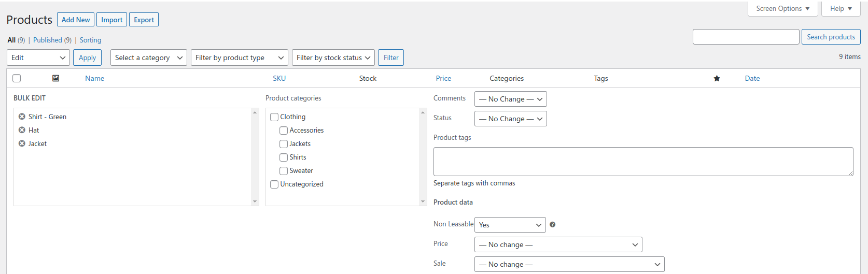Tick the Accessories category checkbox
The width and height of the screenshot is (868, 274).
(x=284, y=131)
